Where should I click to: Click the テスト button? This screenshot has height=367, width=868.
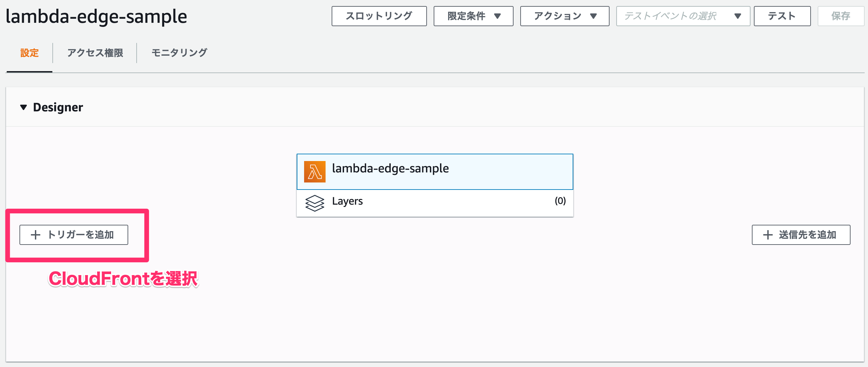782,16
